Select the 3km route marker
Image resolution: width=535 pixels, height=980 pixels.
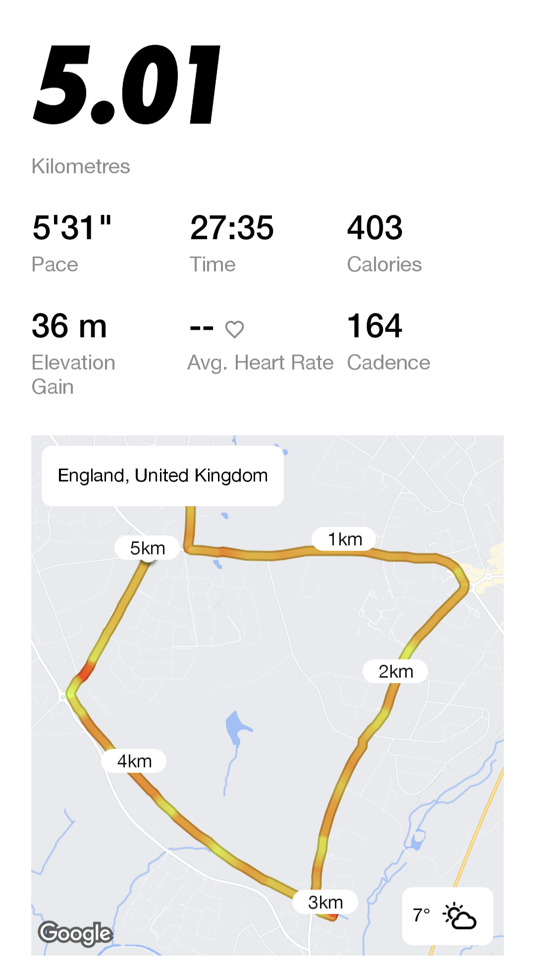pos(325,902)
